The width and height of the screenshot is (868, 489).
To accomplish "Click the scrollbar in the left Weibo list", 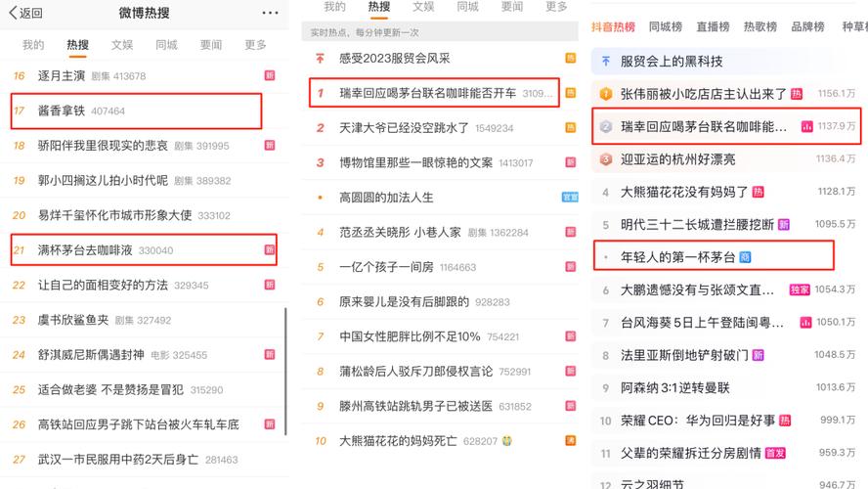I will tap(285, 371).
